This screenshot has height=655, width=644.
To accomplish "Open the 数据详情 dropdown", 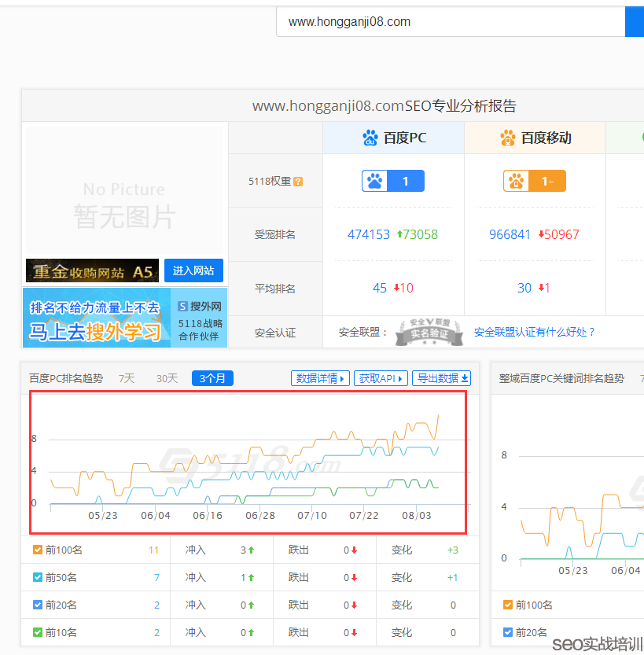I will [320, 378].
